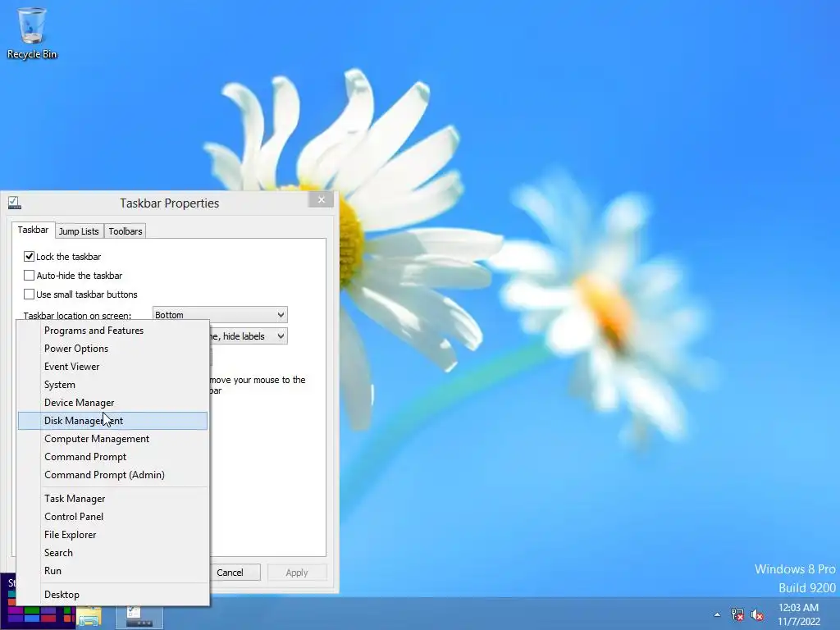
Task: Open Task Manager from the menu
Action: coord(112,499)
